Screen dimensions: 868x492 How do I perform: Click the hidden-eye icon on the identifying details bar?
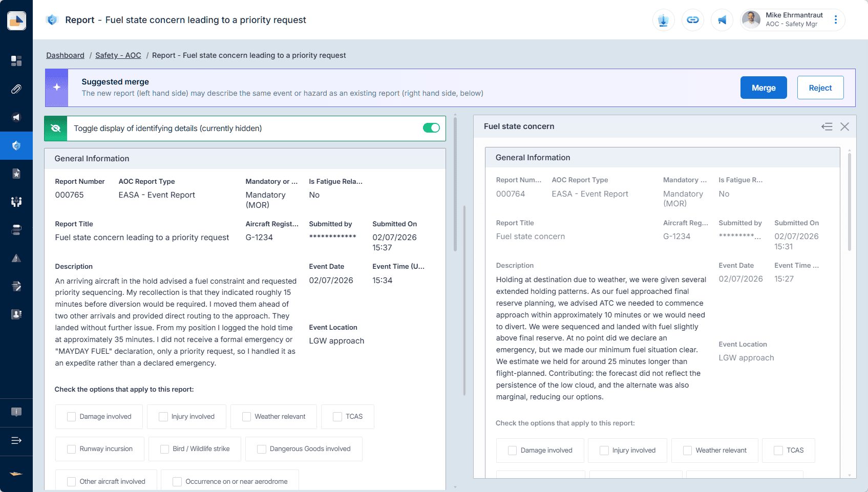click(x=56, y=129)
